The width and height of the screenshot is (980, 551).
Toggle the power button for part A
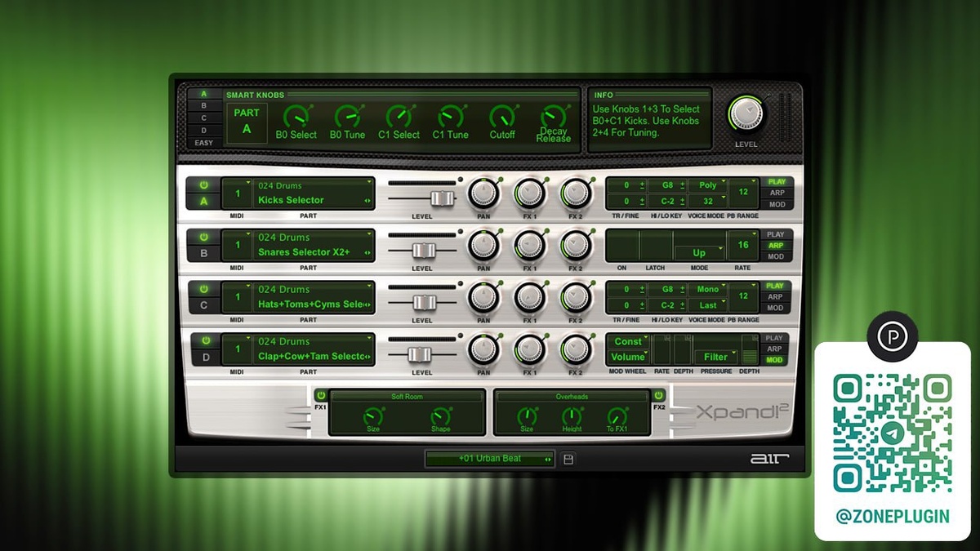(x=204, y=184)
